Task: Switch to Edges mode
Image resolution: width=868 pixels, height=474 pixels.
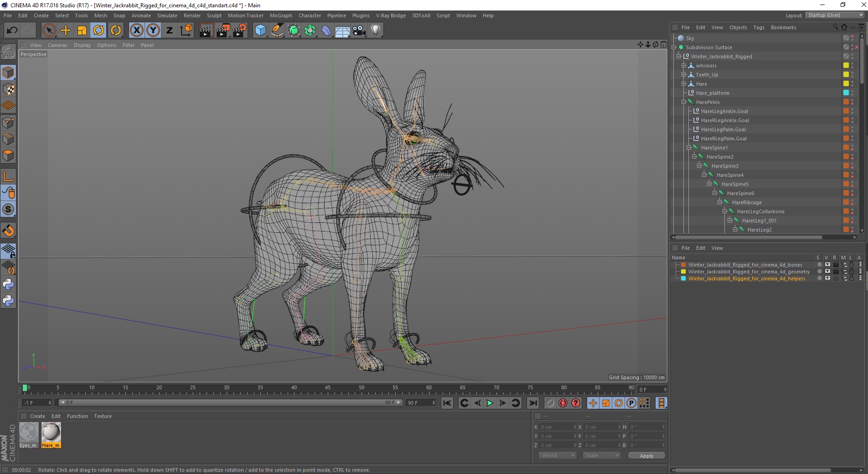Action: click(x=8, y=139)
